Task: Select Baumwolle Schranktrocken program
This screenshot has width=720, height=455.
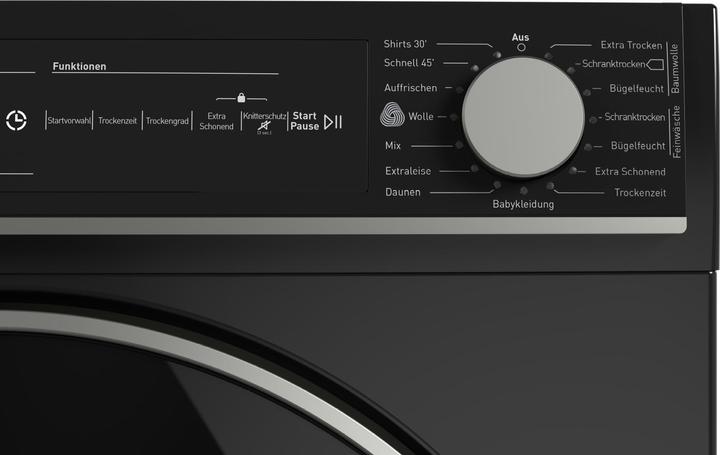Action: click(613, 64)
